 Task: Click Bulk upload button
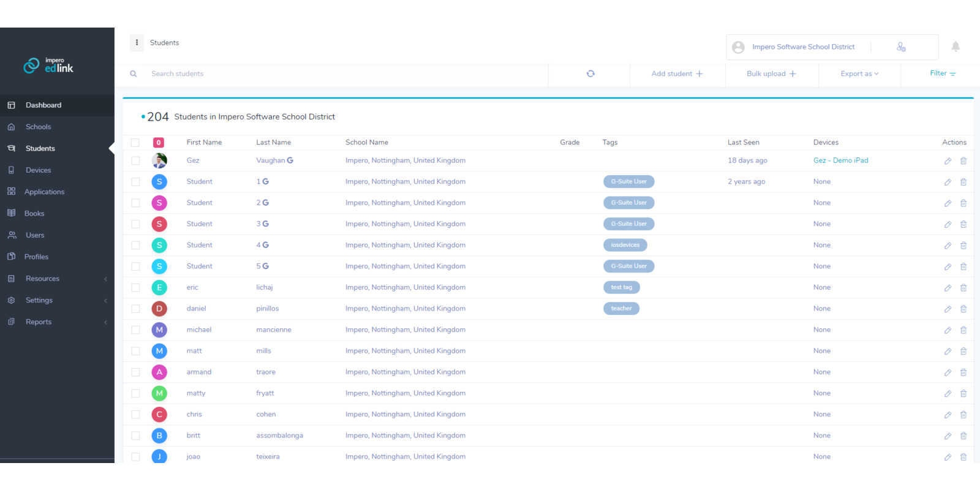772,73
